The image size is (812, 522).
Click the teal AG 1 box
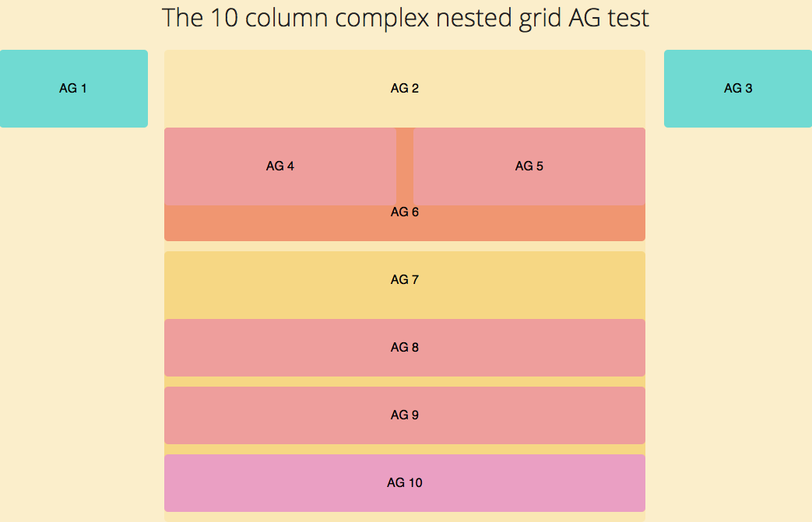[x=73, y=89]
